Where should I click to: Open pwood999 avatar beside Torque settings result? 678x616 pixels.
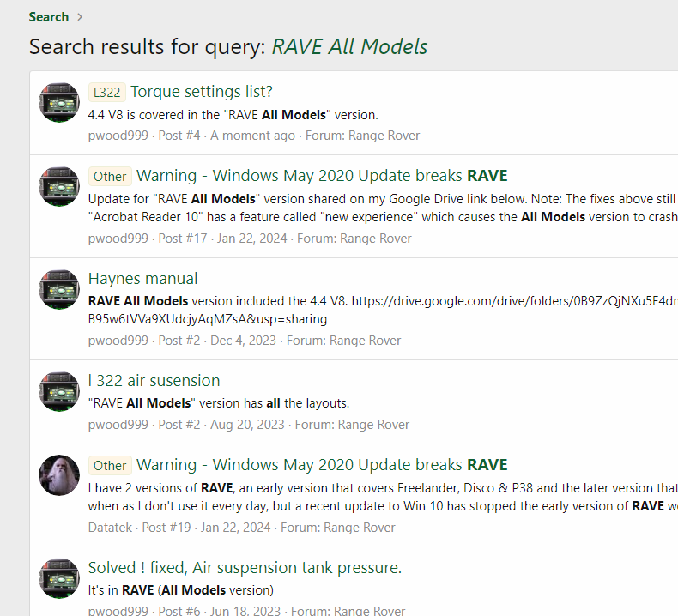(x=59, y=102)
